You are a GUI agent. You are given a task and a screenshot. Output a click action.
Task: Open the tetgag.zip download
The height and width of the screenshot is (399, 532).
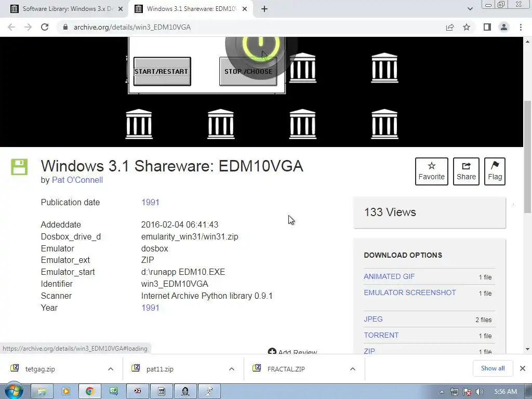pyautogui.click(x=40, y=369)
